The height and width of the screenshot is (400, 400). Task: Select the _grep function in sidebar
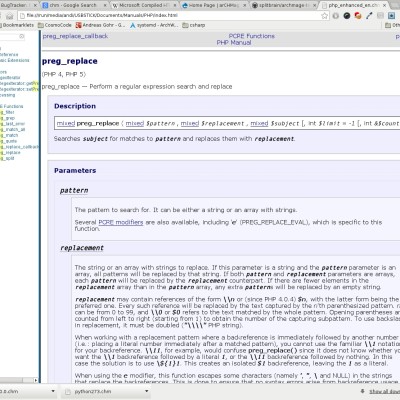coord(8,118)
